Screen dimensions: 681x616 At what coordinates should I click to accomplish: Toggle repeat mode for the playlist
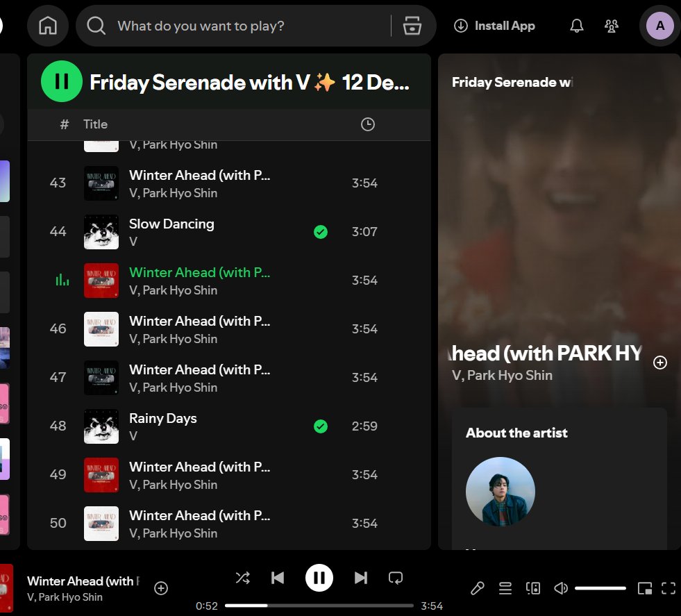click(396, 577)
